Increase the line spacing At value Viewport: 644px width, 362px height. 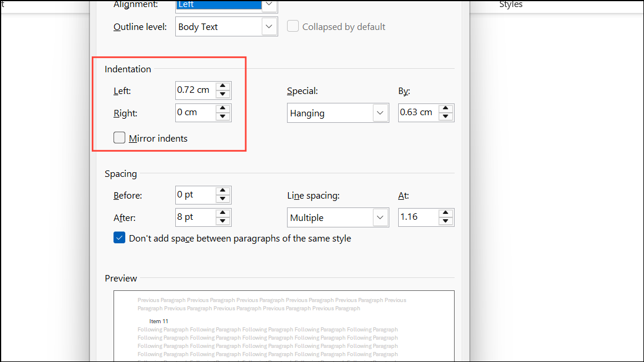(446, 213)
